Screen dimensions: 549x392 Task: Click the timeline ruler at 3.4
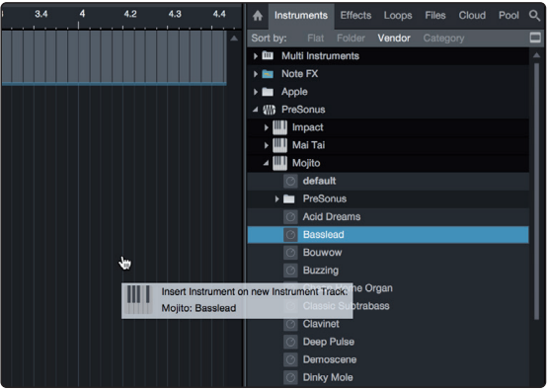[x=40, y=14]
